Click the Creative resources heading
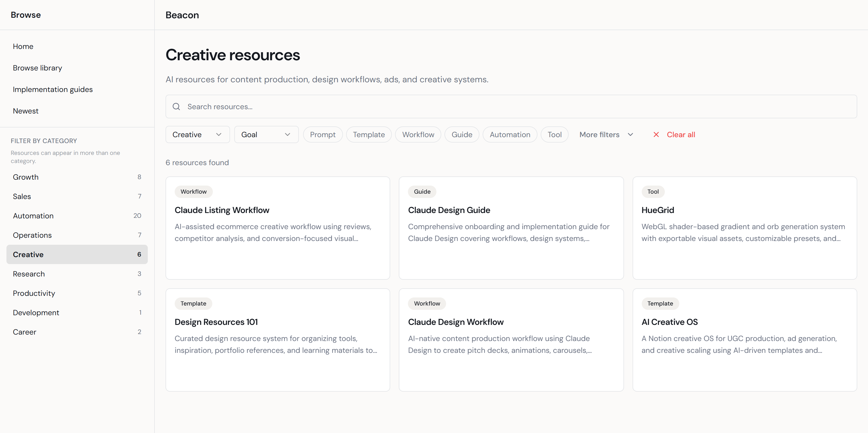Image resolution: width=868 pixels, height=433 pixels. pos(233,55)
